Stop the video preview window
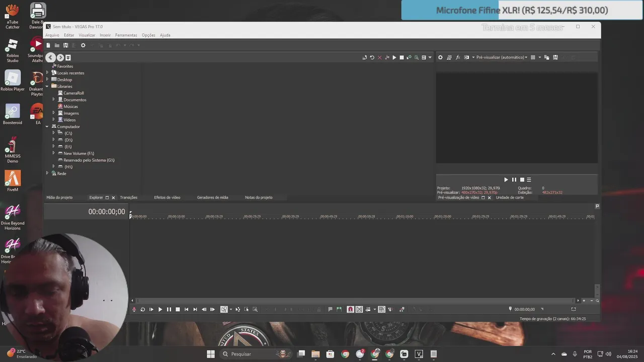This screenshot has height=362, width=644. point(522,179)
